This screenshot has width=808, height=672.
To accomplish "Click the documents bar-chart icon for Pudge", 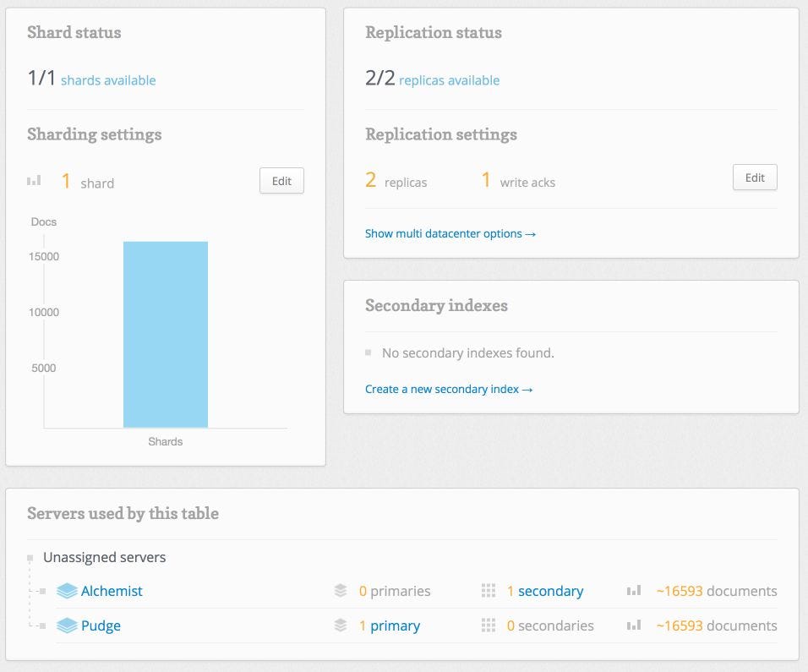I will pos(634,626).
